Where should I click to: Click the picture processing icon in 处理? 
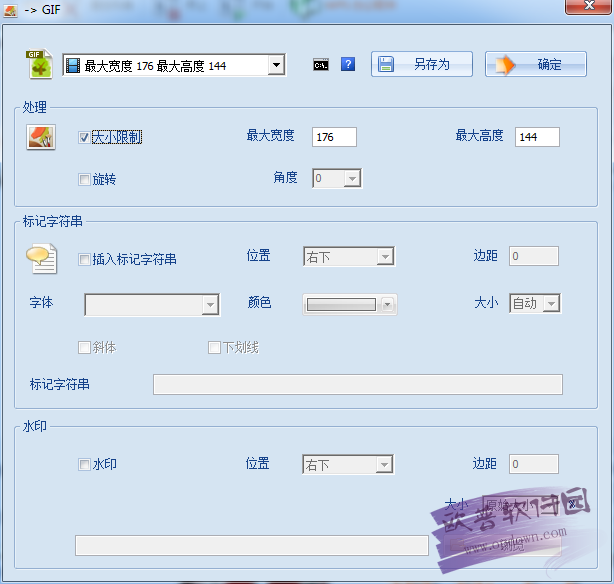click(41, 137)
